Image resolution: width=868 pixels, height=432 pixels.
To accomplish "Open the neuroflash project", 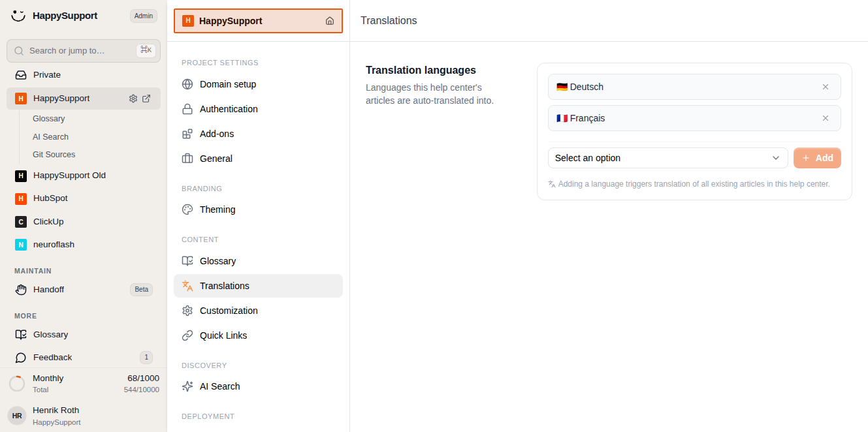I will (x=84, y=245).
